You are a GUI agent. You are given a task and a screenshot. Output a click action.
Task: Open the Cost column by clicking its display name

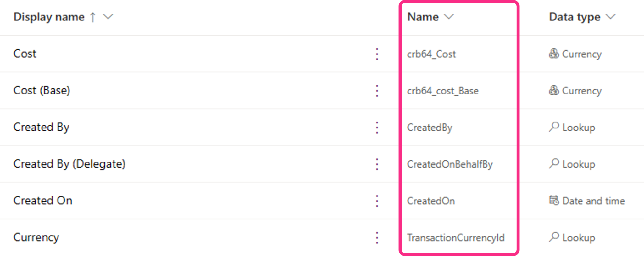pos(25,54)
